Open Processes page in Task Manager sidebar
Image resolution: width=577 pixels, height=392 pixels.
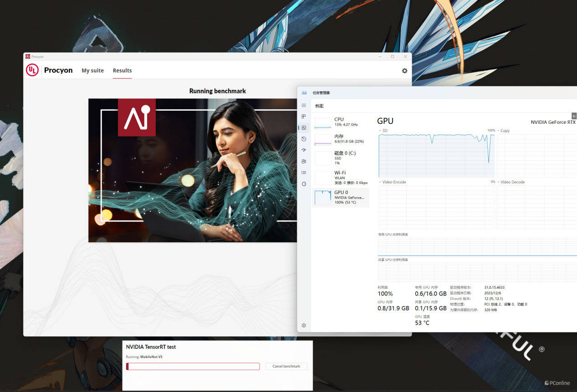point(304,117)
